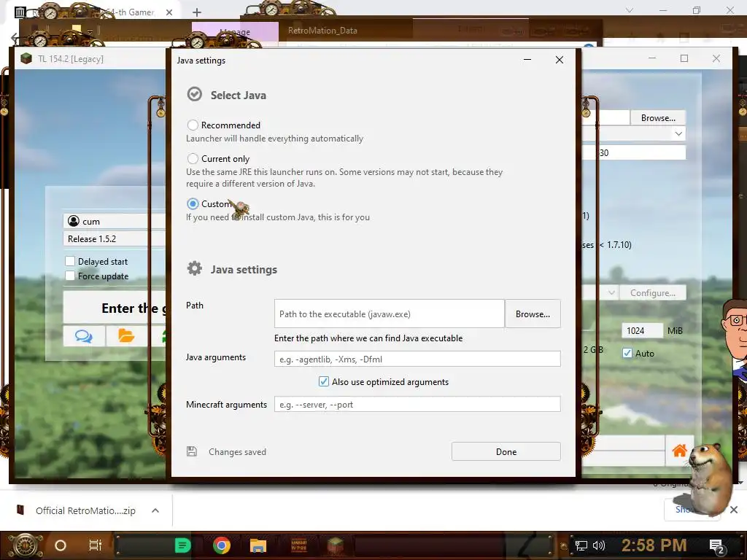The height and width of the screenshot is (560, 747).
Task: Click the browser tab search chevron
Action: click(630, 10)
